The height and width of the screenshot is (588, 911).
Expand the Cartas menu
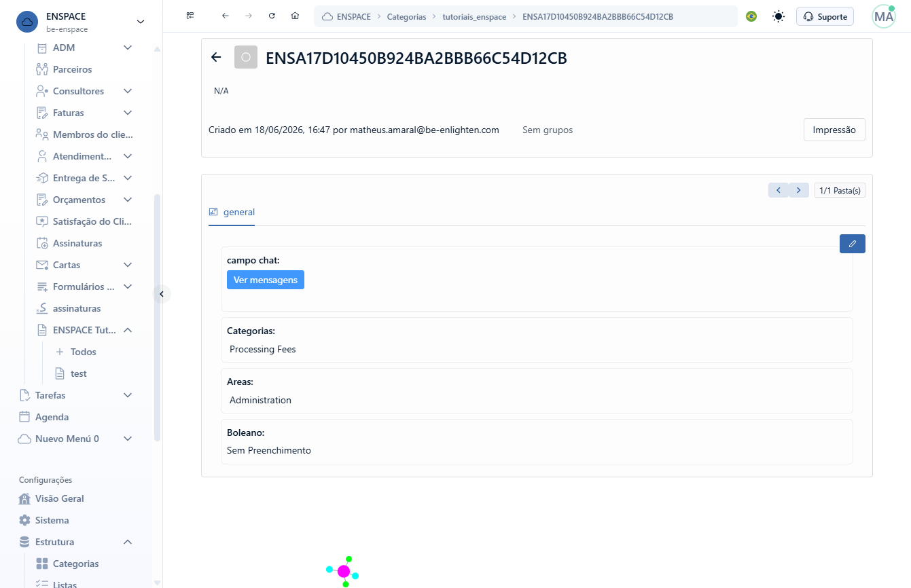pos(127,265)
